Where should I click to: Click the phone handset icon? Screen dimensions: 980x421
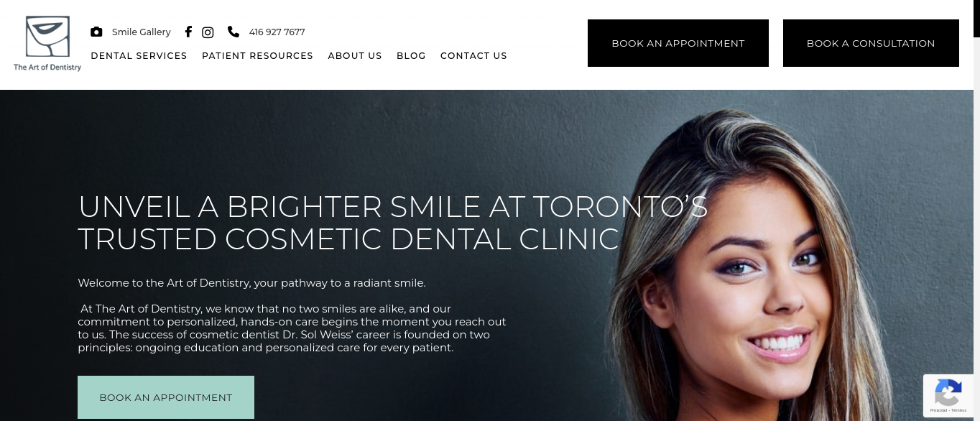pos(234,32)
